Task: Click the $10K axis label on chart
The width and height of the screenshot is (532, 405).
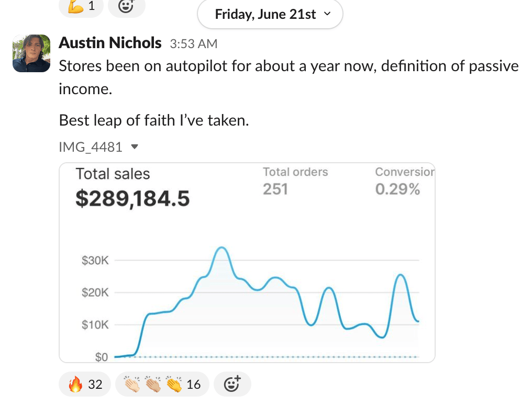Action: point(95,325)
